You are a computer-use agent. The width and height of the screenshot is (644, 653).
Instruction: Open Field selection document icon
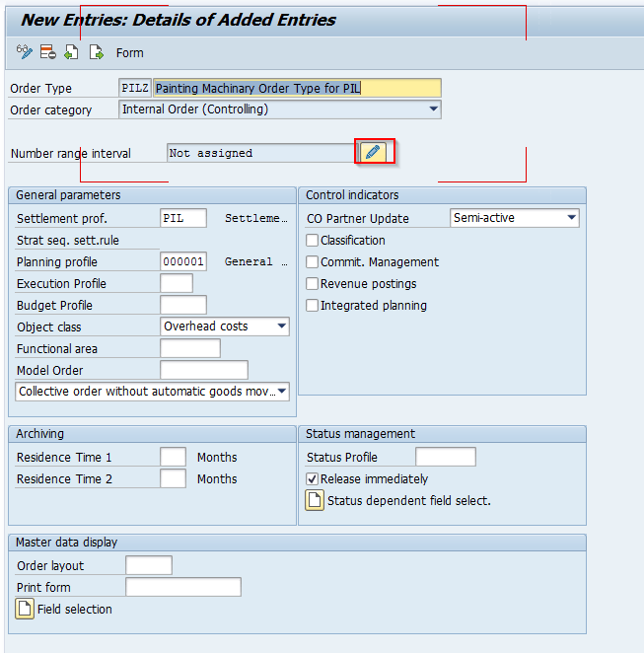pyautogui.click(x=25, y=609)
